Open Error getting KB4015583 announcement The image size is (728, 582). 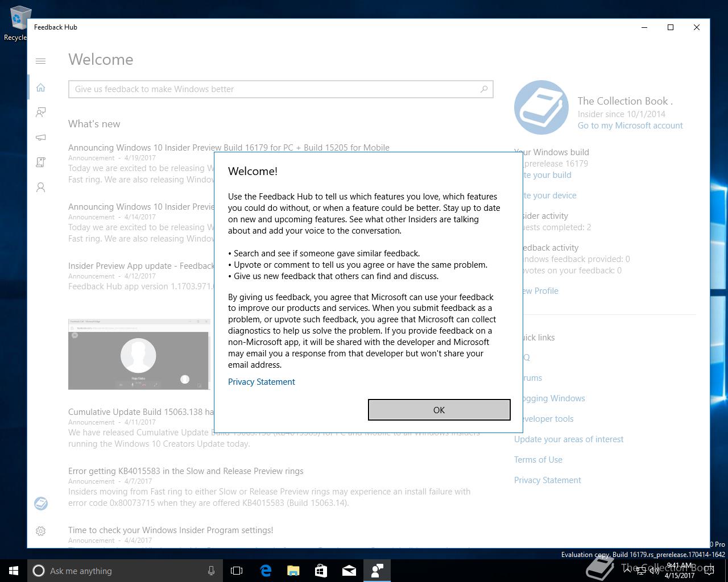(185, 471)
